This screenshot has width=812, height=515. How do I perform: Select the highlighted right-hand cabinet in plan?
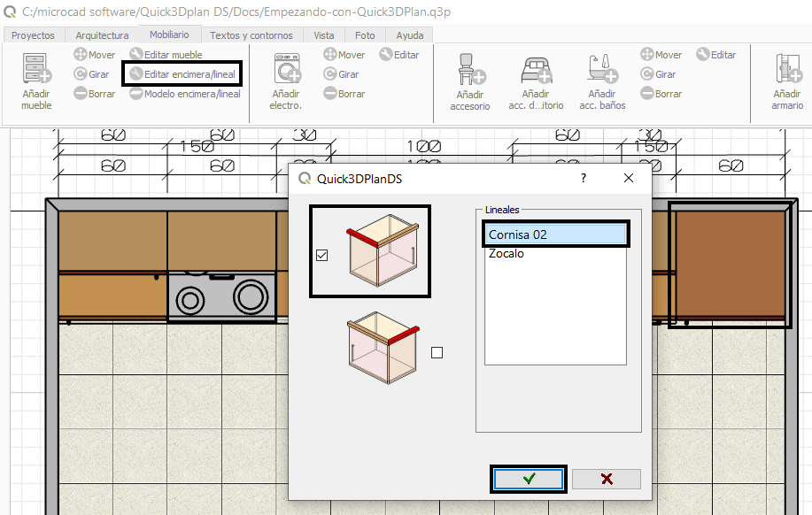click(x=731, y=265)
